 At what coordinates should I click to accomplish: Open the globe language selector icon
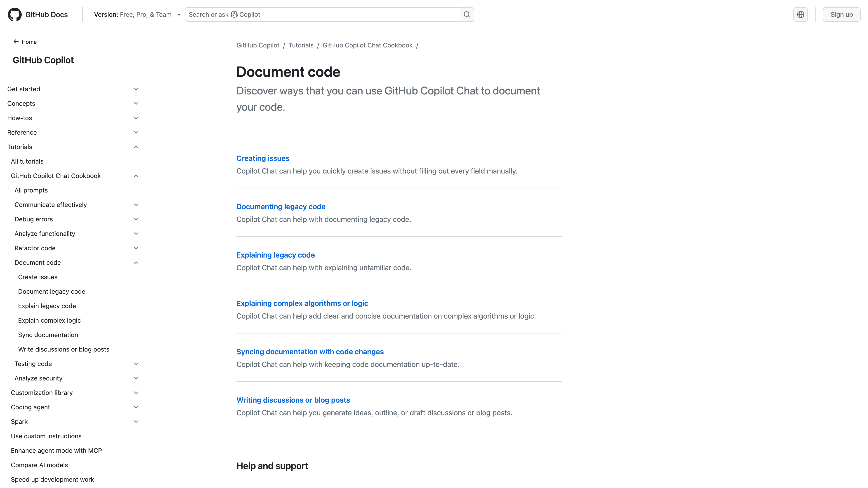coord(801,14)
